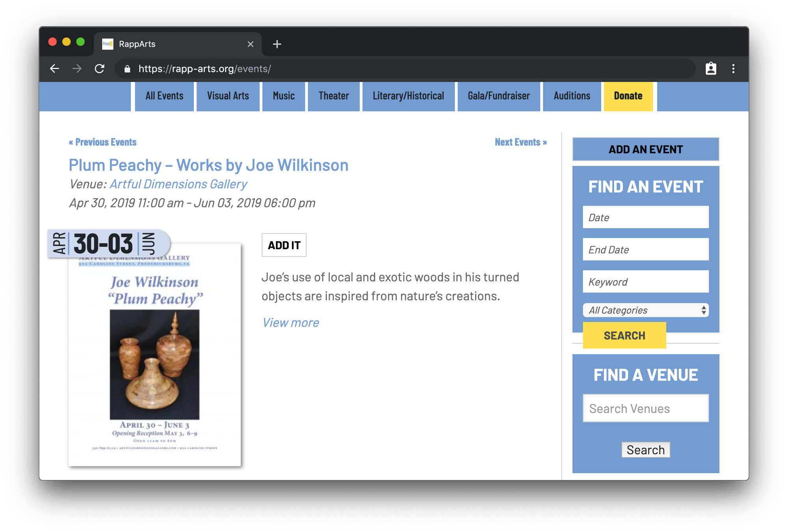Click the ADD IT button
Screen dimensions: 788x532
[284, 245]
